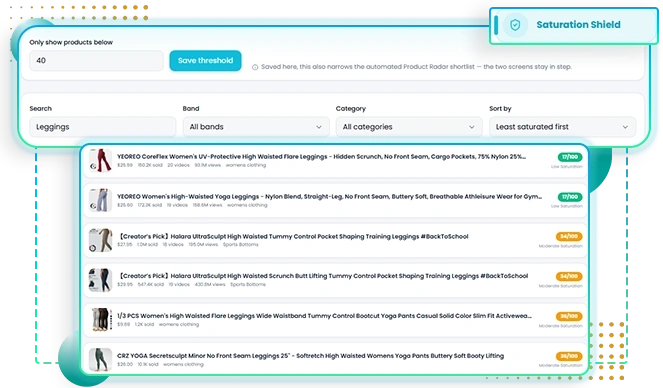Viewport: 663px width, 388px height.
Task: Click the 195.0M views text
Action: click(x=203, y=245)
